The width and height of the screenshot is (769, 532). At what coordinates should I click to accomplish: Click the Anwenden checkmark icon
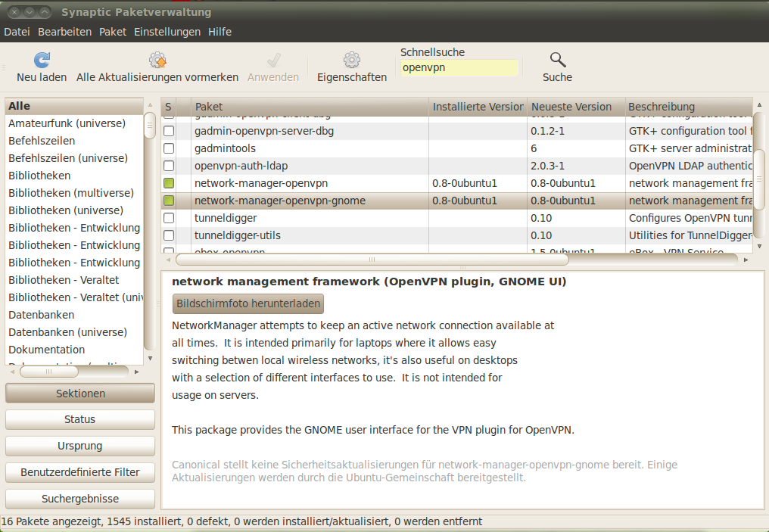[273, 60]
